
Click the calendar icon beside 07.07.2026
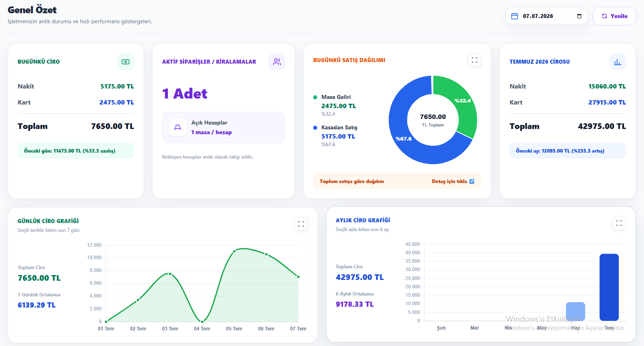pyautogui.click(x=515, y=16)
